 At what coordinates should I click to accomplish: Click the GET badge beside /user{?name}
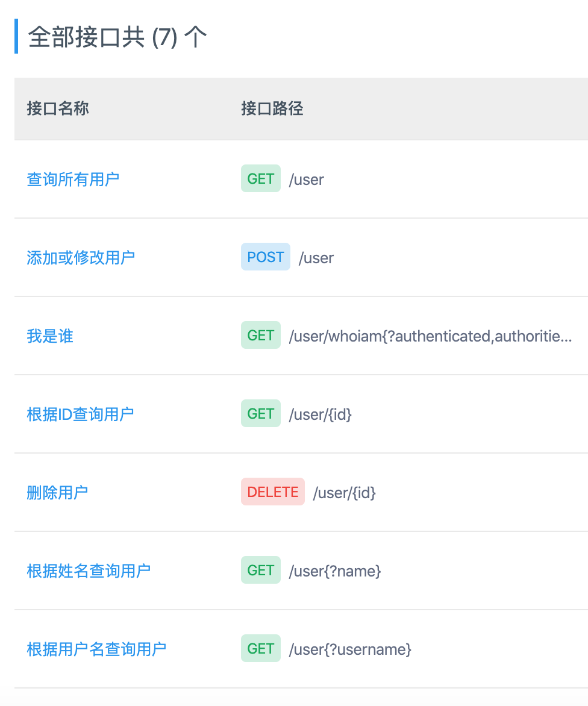point(260,570)
